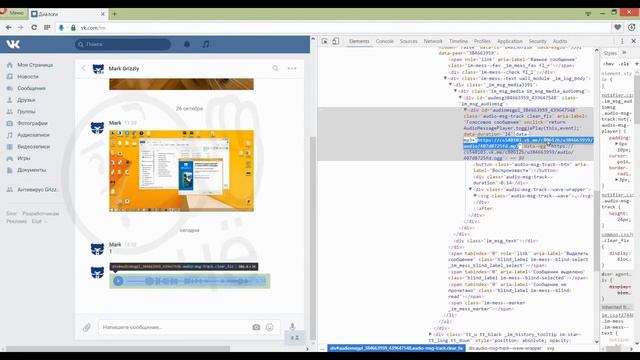Click the microphone voice record icon

pyautogui.click(x=292, y=327)
